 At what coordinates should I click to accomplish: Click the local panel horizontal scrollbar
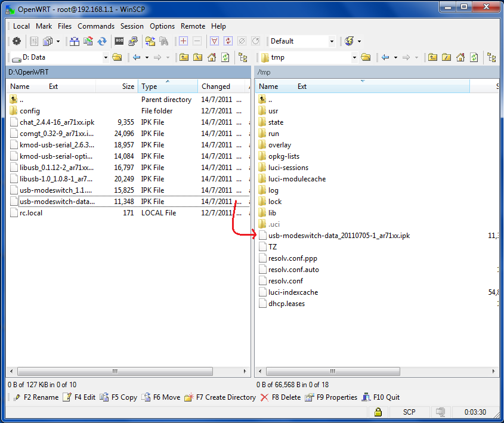(x=115, y=371)
